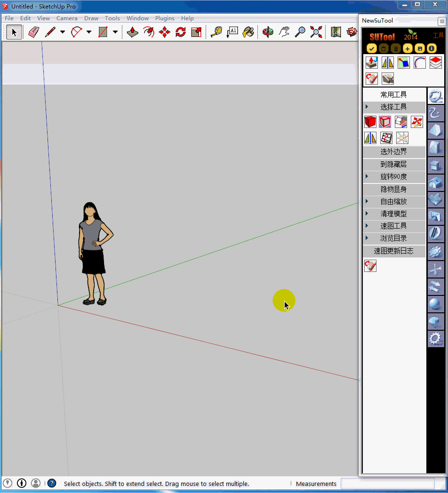Select the arrow Select tool
Viewport: 448px width, 493px height.
pos(14,32)
